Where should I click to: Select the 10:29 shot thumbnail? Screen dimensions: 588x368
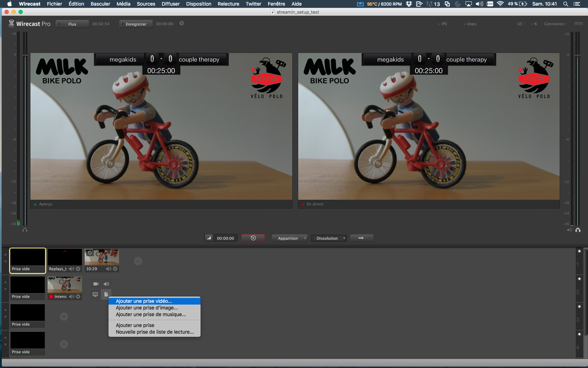point(102,257)
